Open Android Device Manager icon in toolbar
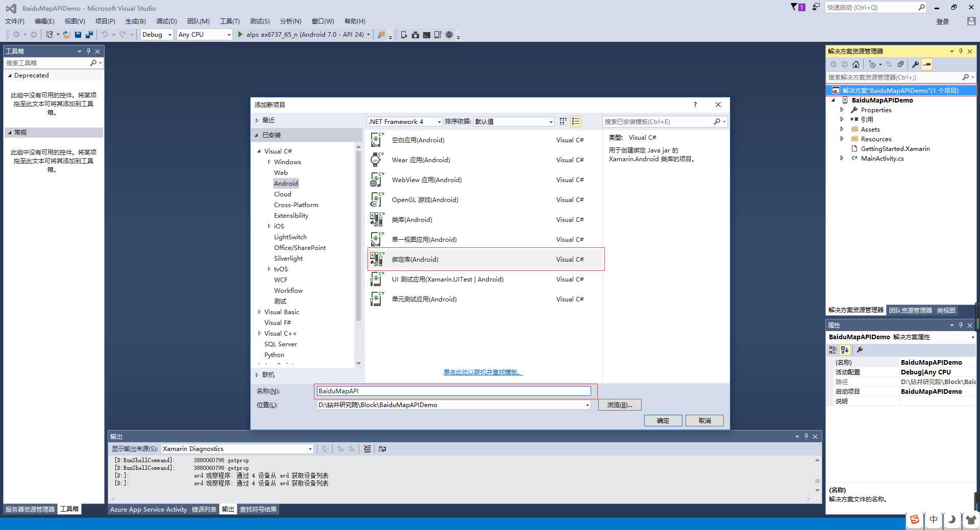This screenshot has height=530, width=980. tap(404, 35)
